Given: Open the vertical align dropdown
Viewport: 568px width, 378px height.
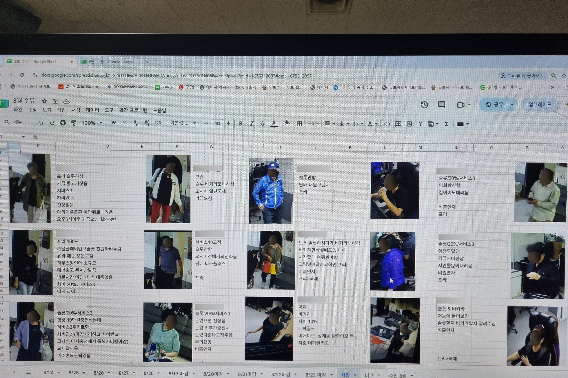Looking at the screenshot, I should [343, 124].
